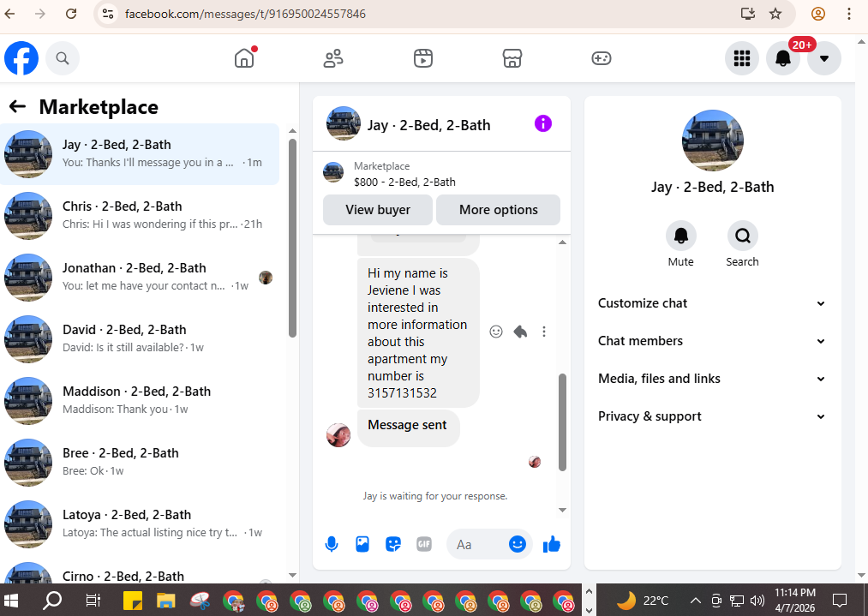
Task: Click the browser address bar URL
Action: pos(245,14)
